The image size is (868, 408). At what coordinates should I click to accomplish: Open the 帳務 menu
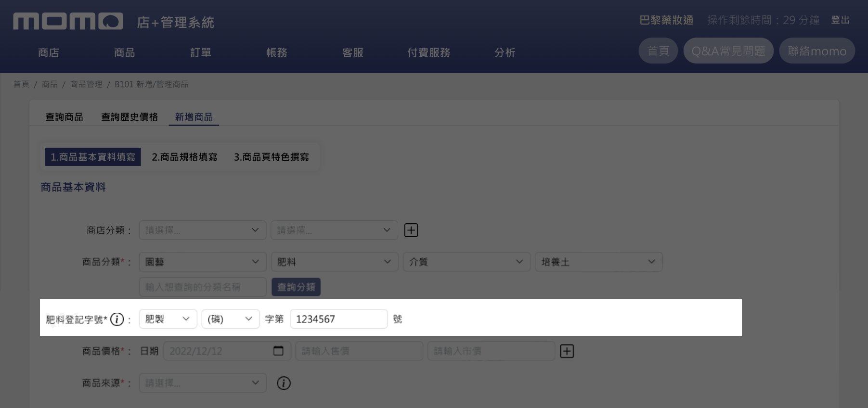tap(277, 52)
